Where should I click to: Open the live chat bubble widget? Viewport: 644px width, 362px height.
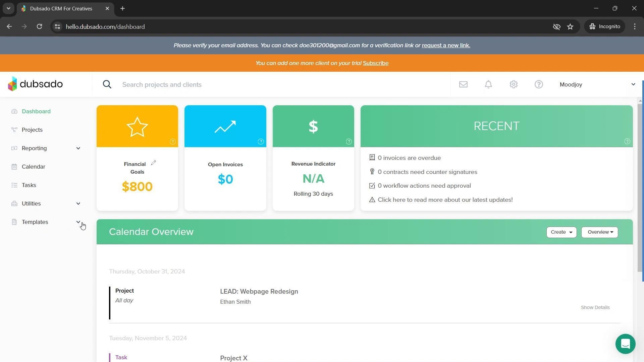(625, 344)
